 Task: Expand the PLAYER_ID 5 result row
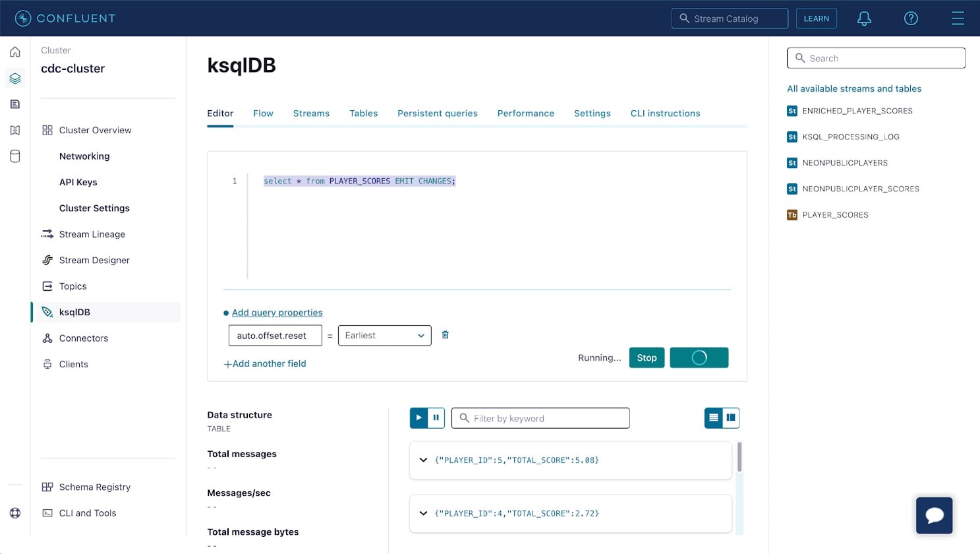[x=423, y=460]
